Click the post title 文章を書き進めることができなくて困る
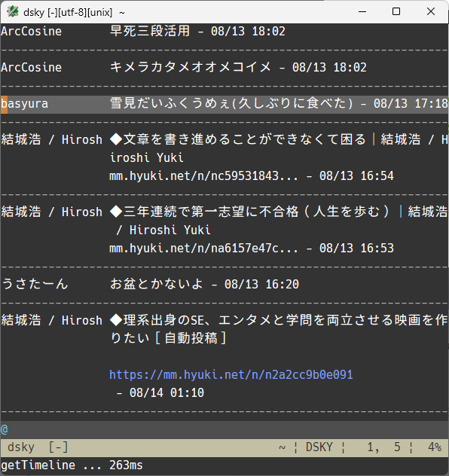 click(x=244, y=139)
